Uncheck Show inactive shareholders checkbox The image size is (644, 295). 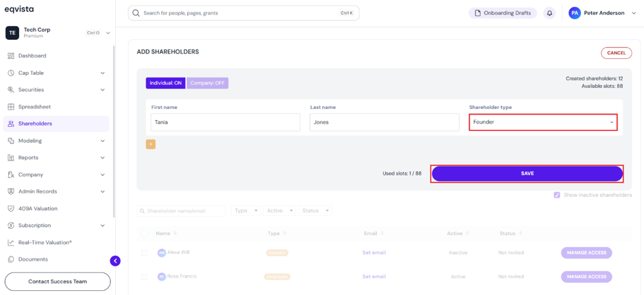point(557,195)
